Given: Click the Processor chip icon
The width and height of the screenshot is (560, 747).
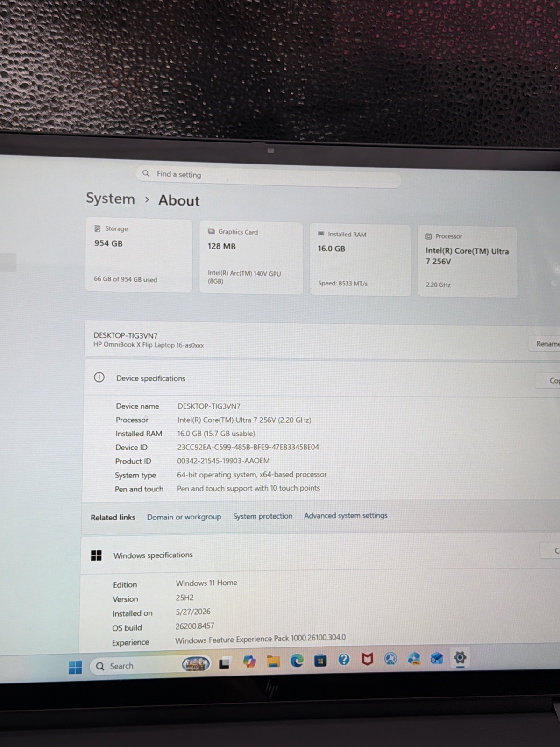Looking at the screenshot, I should [x=428, y=236].
